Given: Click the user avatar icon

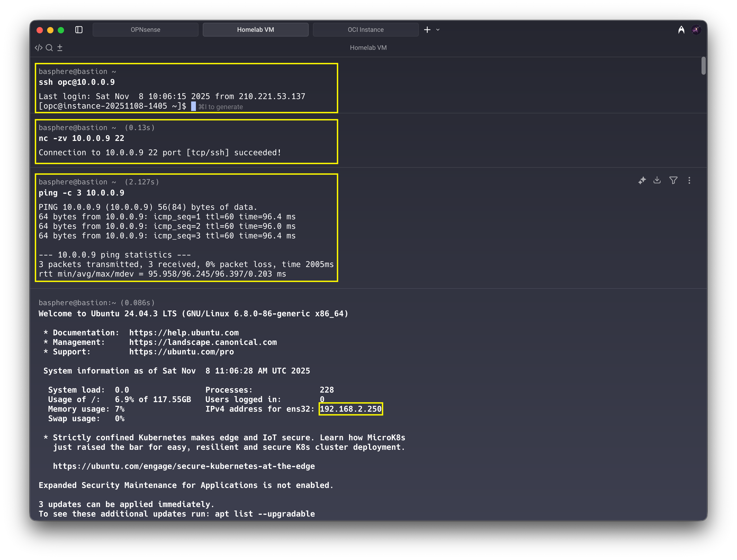Looking at the screenshot, I should click(696, 30).
